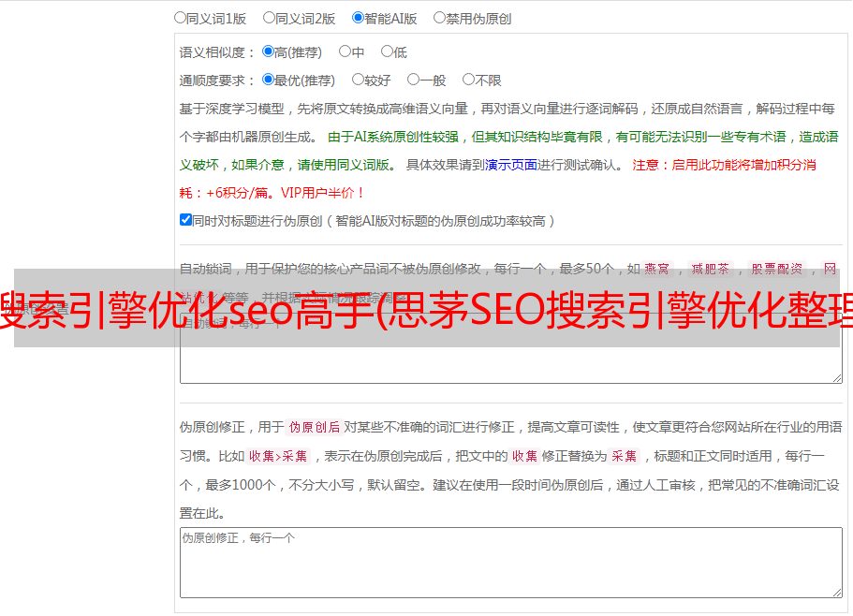The image size is (853, 616).
Task: Click the 伪原创后 highlighted tag
Action: [315, 427]
